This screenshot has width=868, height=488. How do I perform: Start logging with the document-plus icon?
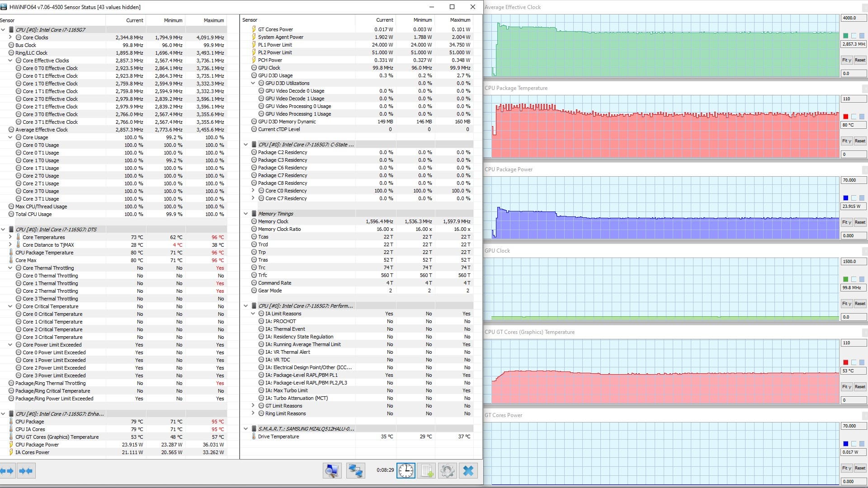427,471
